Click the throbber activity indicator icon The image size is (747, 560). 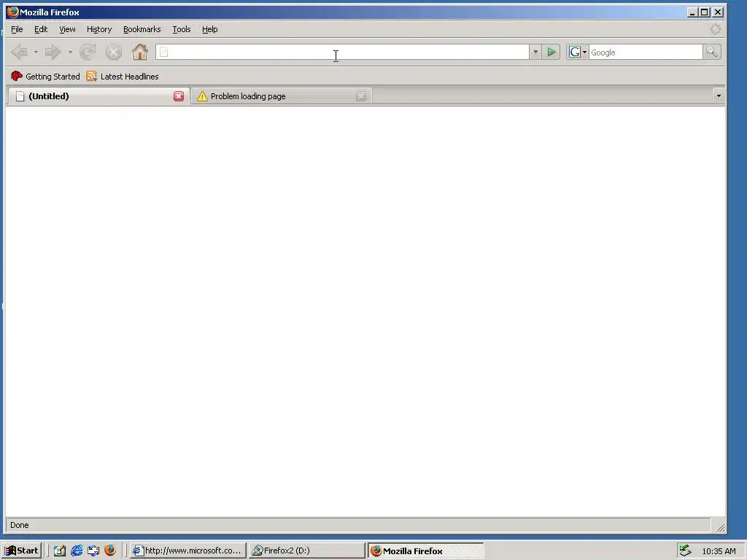pyautogui.click(x=715, y=29)
